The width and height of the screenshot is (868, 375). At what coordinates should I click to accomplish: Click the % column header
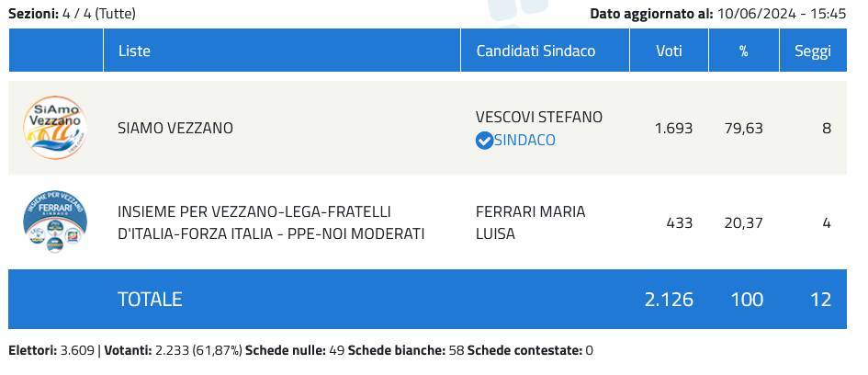(743, 51)
